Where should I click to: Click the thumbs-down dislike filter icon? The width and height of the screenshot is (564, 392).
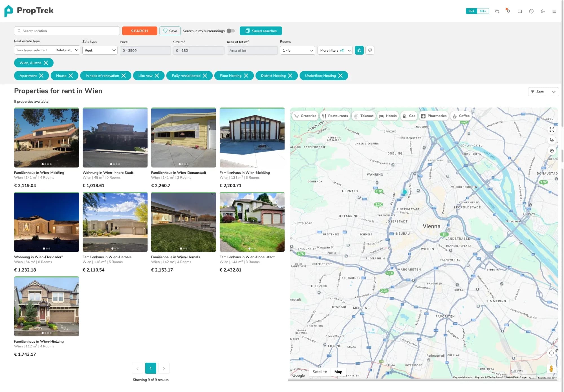(370, 50)
